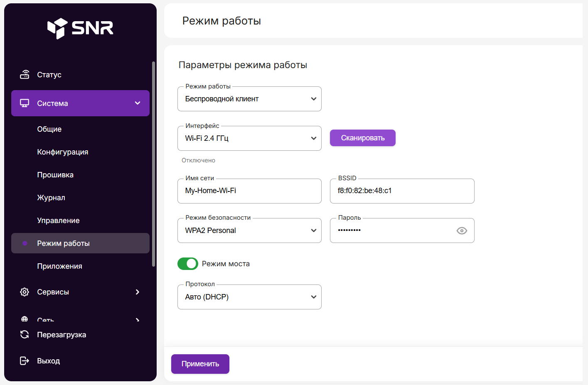Image resolution: width=588 pixels, height=385 pixels.
Task: Open the Режим безопасности dropdown
Action: click(249, 231)
